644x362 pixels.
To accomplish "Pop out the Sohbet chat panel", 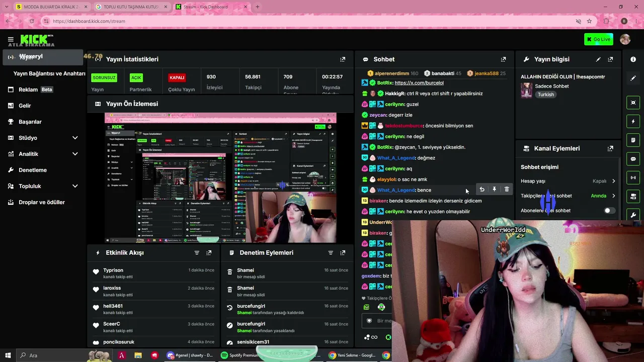I will tap(503, 59).
